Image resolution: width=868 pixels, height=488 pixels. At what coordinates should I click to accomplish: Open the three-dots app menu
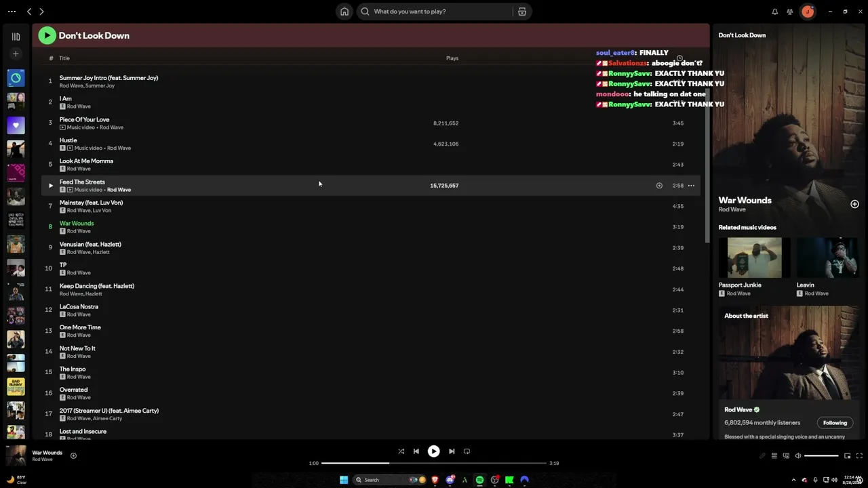click(x=12, y=12)
